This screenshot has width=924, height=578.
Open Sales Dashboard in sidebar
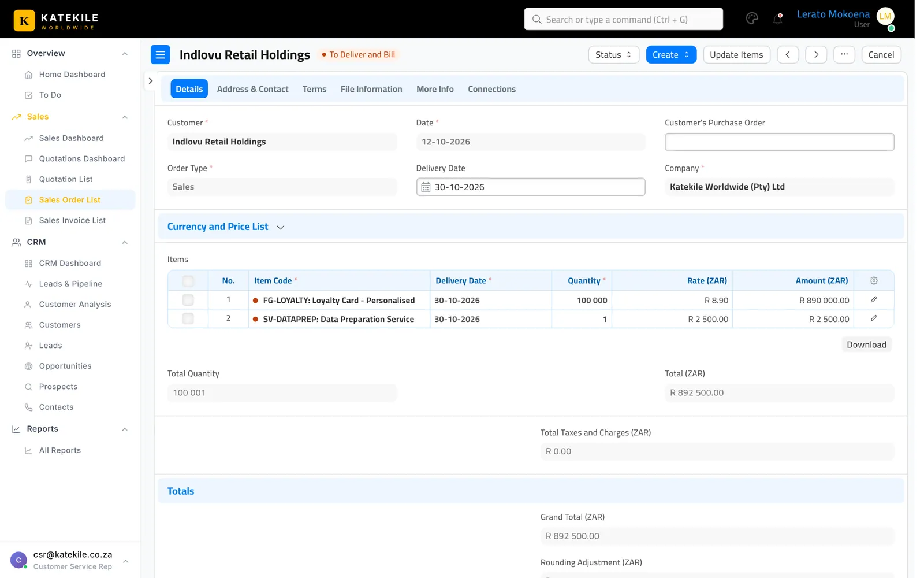point(72,138)
